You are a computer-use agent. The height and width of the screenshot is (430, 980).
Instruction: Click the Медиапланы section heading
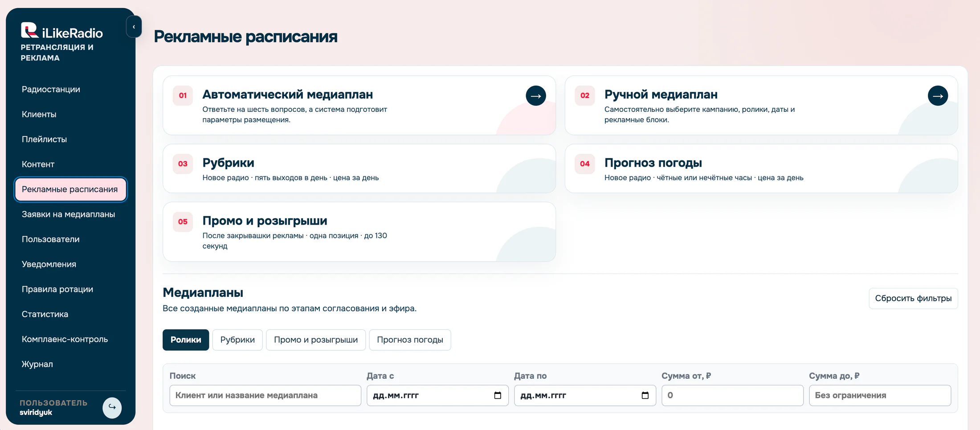point(203,292)
